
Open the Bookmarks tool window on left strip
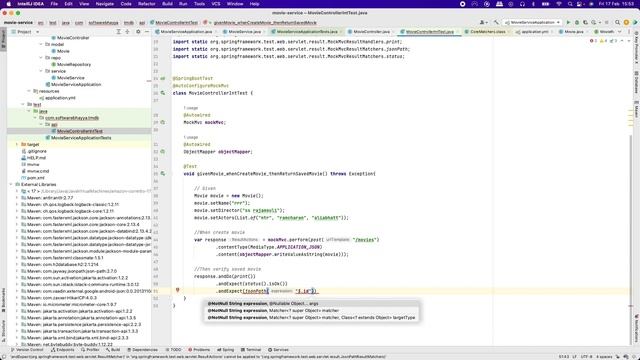point(4,300)
